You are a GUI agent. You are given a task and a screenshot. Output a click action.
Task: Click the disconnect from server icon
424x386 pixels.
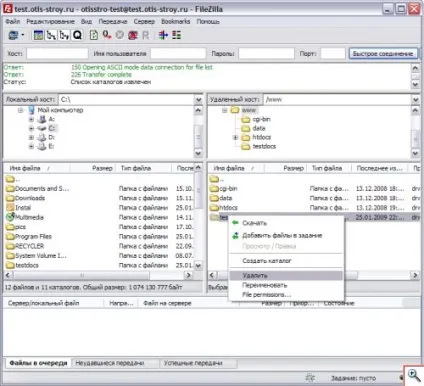click(133, 35)
